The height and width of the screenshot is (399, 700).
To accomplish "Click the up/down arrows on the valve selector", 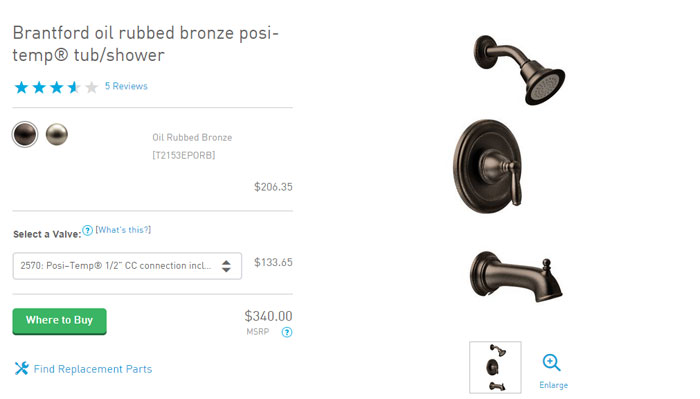I will [226, 266].
